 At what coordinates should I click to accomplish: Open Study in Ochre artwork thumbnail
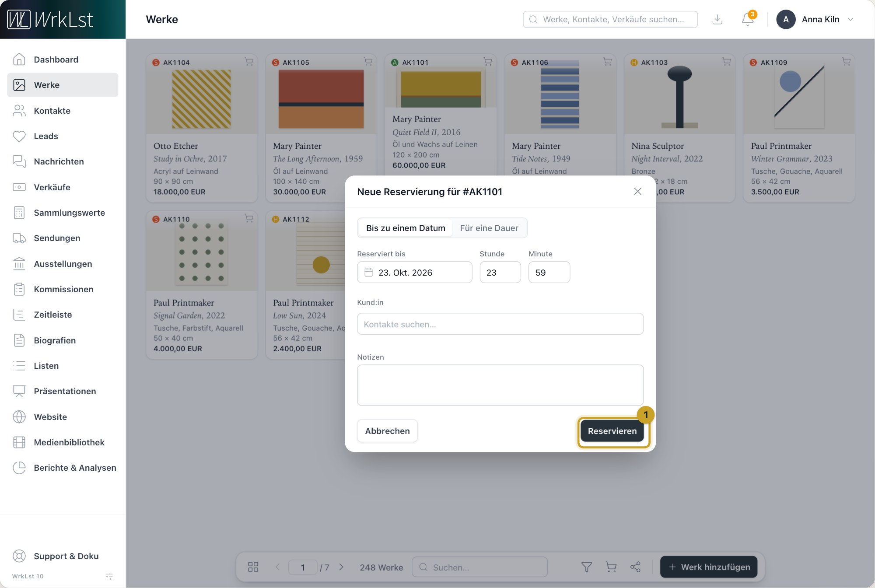pyautogui.click(x=202, y=99)
